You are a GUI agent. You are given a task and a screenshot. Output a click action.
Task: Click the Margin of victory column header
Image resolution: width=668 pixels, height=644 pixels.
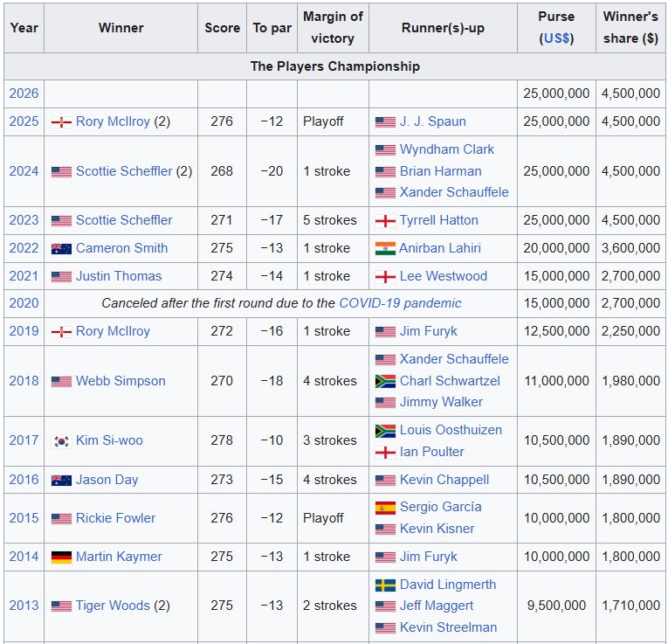click(333, 28)
